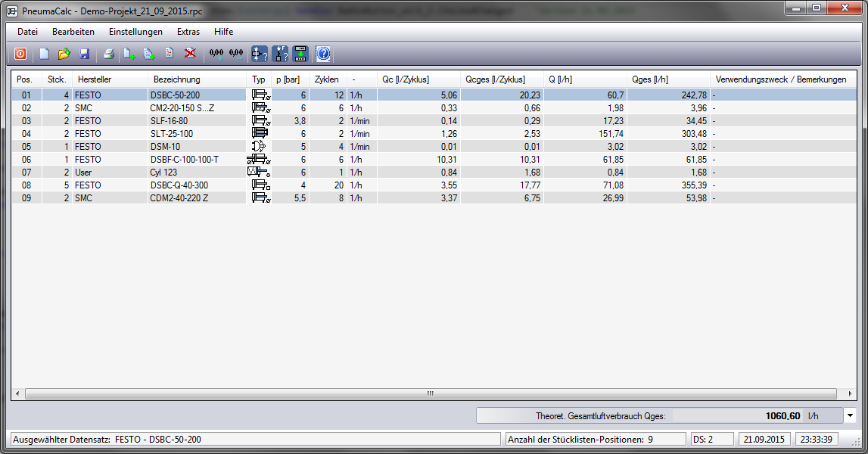
Task: Save the project with the floppy disk icon
Action: coord(84,54)
